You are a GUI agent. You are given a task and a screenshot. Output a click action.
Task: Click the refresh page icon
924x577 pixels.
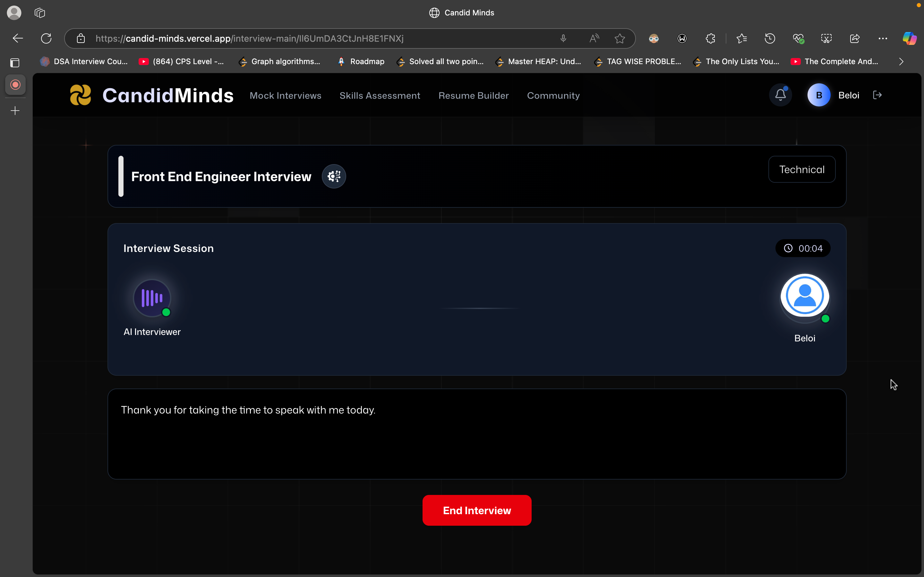tap(46, 38)
